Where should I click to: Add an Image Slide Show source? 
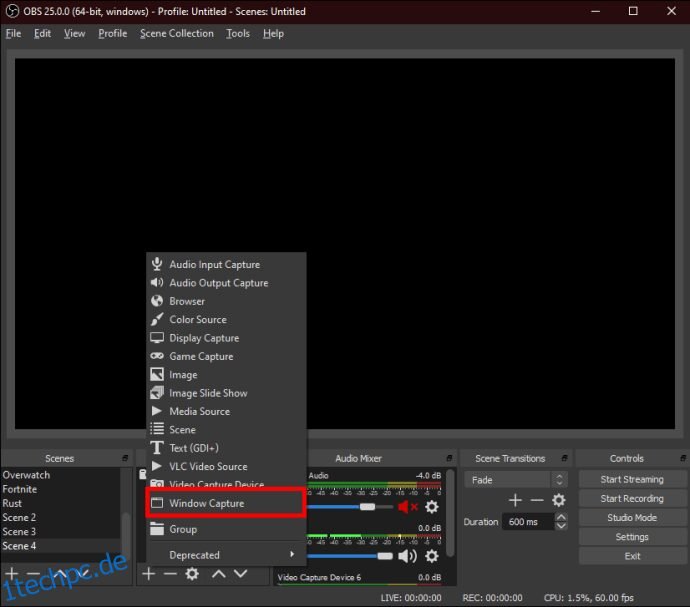click(226, 393)
